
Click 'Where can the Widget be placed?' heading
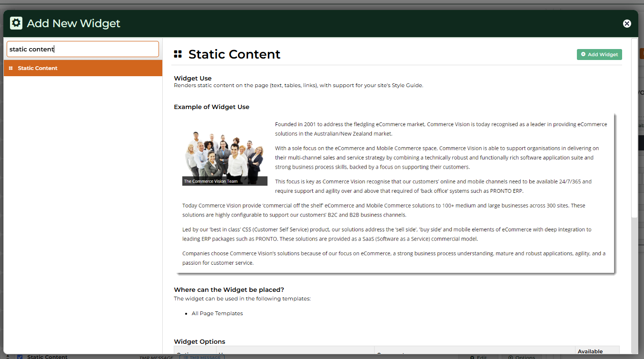(229, 289)
